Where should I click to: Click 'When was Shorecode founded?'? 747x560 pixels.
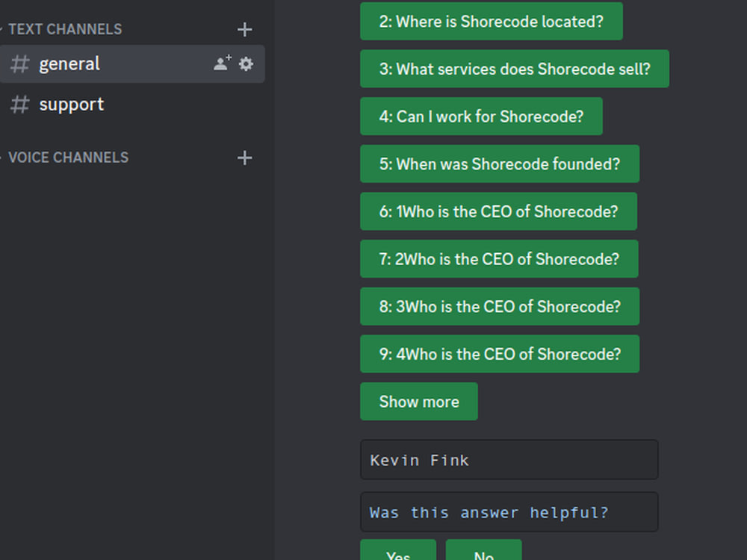click(x=499, y=164)
